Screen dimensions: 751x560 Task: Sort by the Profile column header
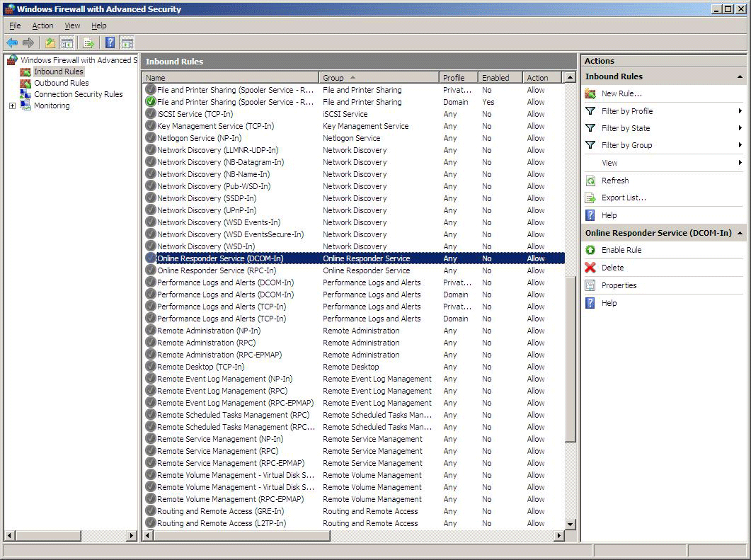pyautogui.click(x=459, y=78)
